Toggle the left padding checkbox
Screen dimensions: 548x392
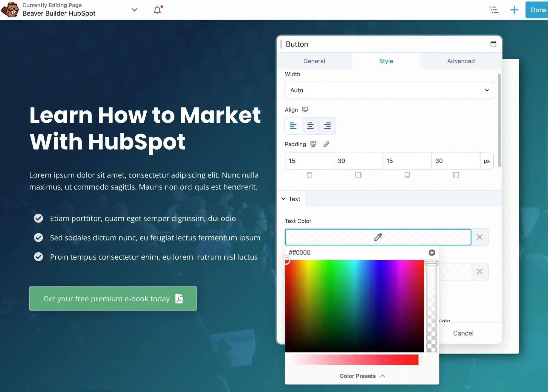(456, 174)
